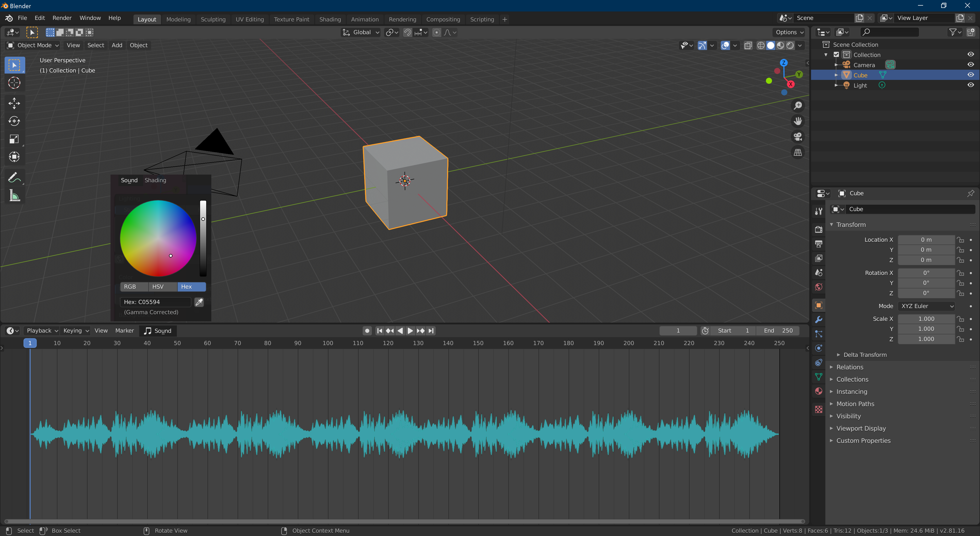
Task: Switch to the UV Editing workspace tab
Action: (250, 19)
